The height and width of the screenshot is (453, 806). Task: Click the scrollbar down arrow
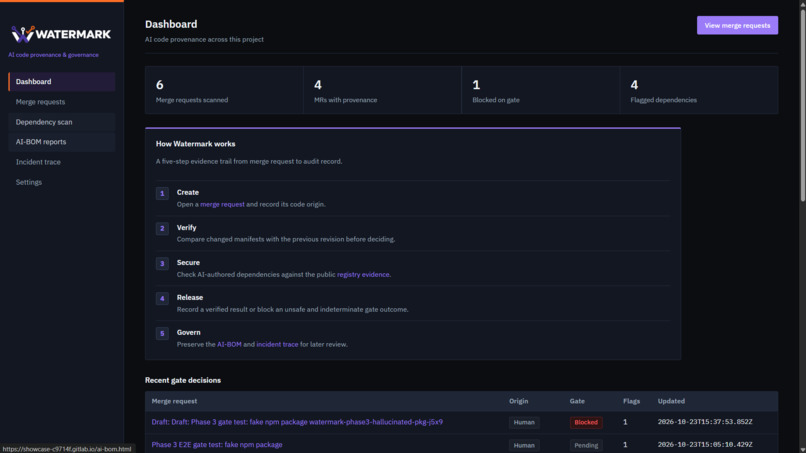point(802,449)
